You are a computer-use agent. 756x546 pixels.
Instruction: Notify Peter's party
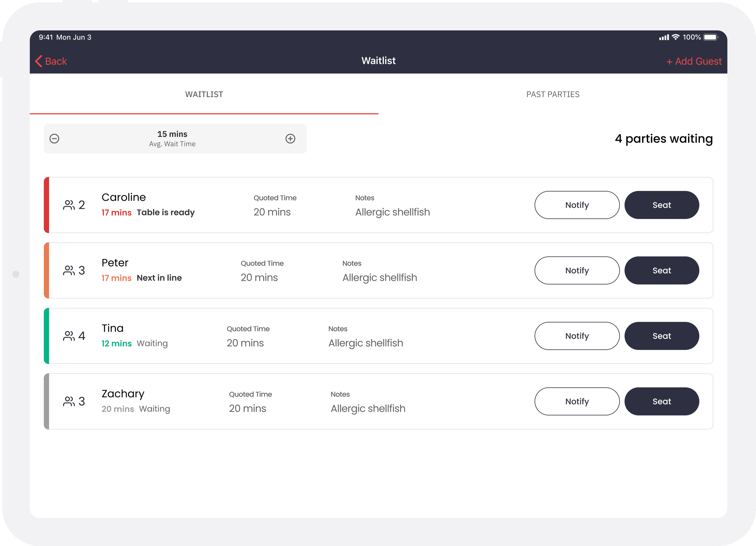[x=577, y=270]
